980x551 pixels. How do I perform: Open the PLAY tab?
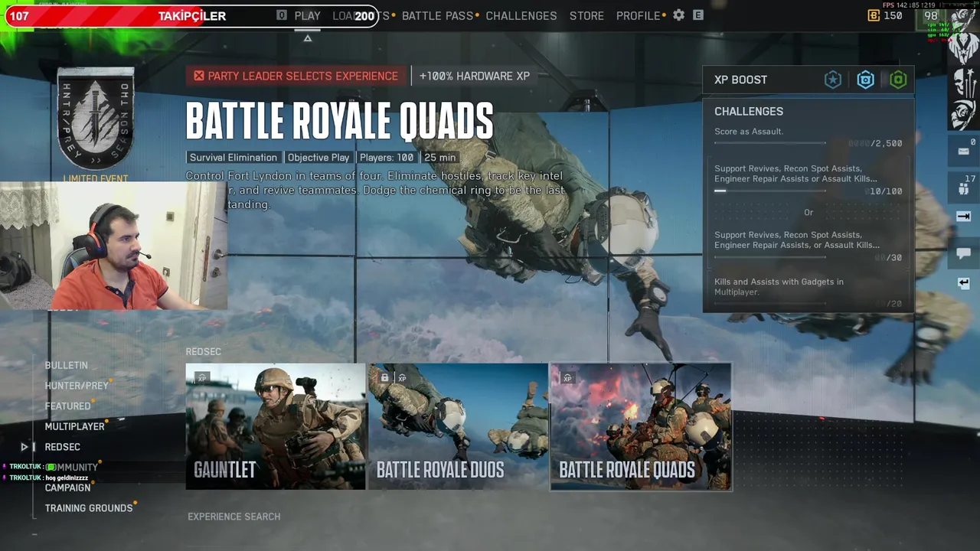[308, 15]
